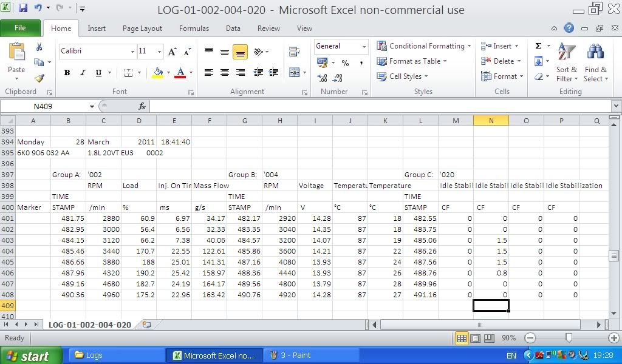622x364 pixels.
Task: Toggle Italic formatting
Action: click(x=83, y=73)
